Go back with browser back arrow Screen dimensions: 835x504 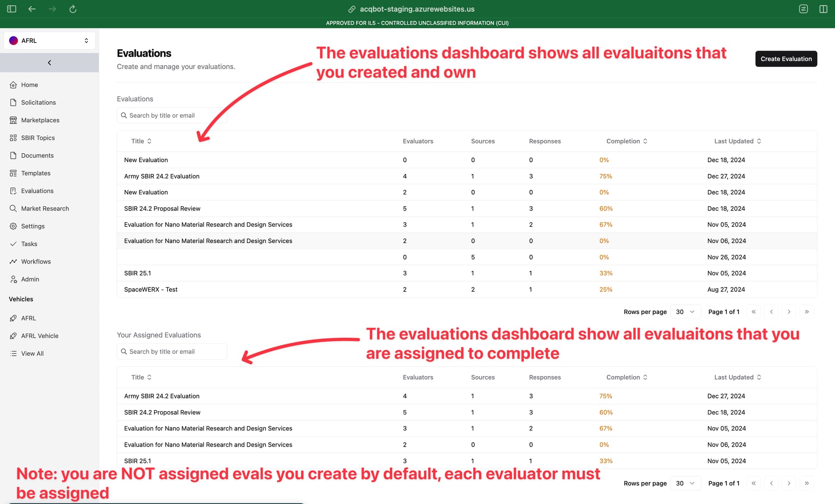(32, 9)
